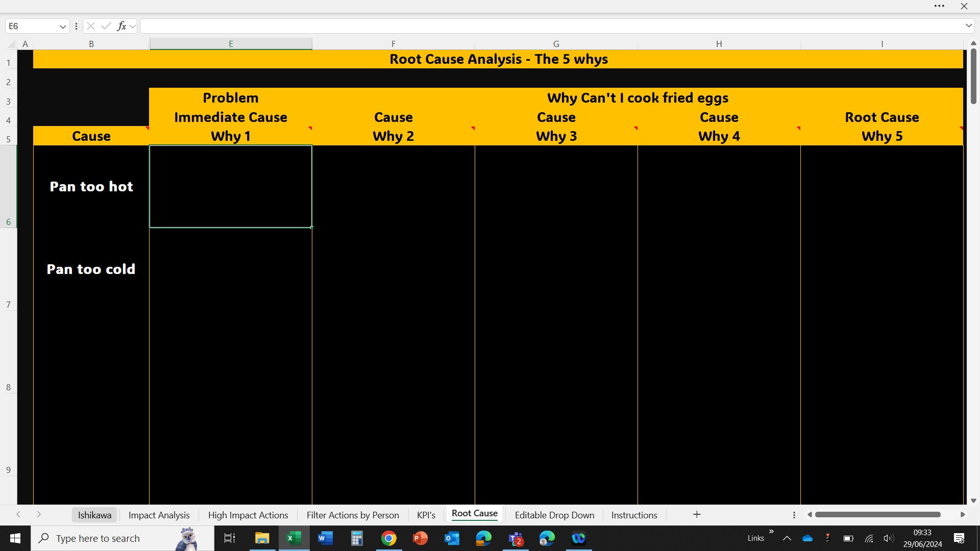Open OneDrive from the system tray

(807, 538)
